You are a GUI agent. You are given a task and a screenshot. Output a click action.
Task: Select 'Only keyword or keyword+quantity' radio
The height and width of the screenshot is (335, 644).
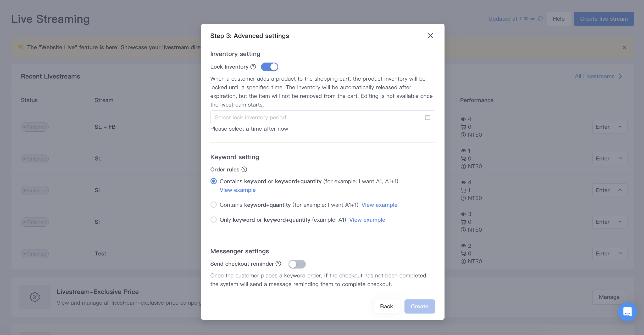click(x=214, y=220)
